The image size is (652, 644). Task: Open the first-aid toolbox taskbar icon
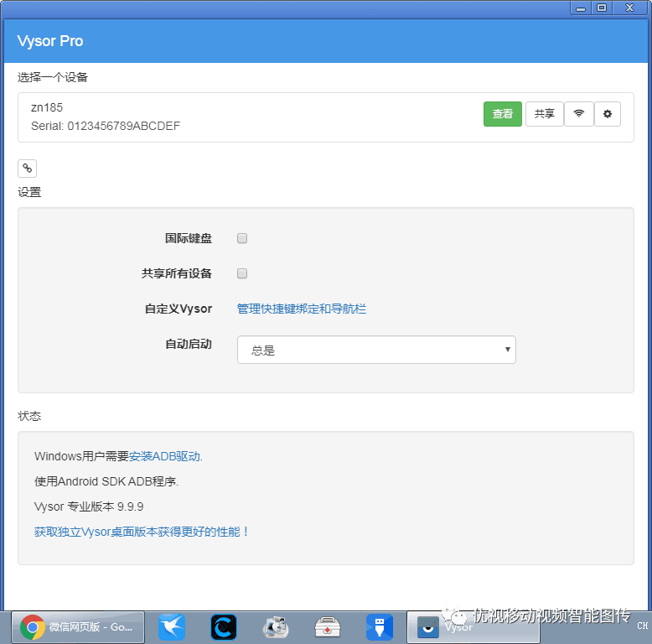[x=327, y=627]
